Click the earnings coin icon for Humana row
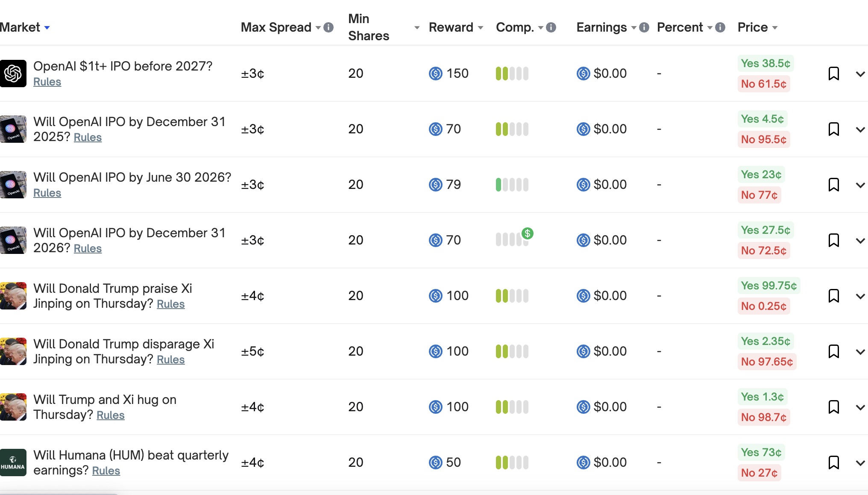The width and height of the screenshot is (868, 495). (x=583, y=462)
